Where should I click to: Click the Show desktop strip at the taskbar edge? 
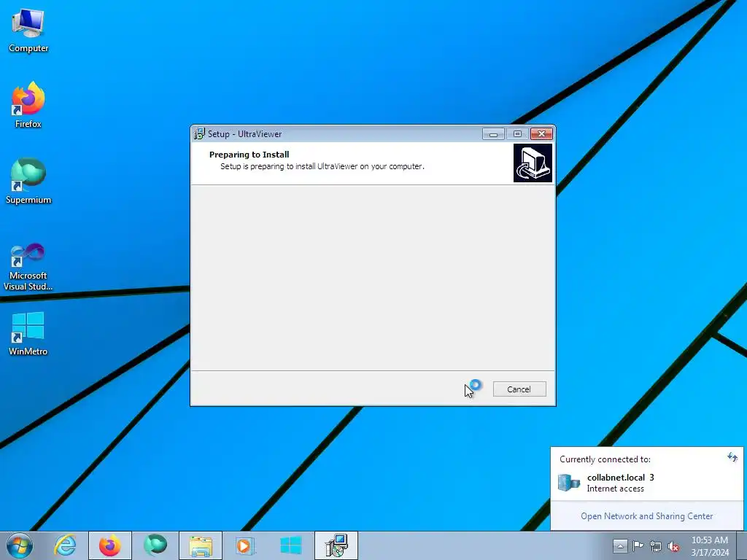coord(742,545)
